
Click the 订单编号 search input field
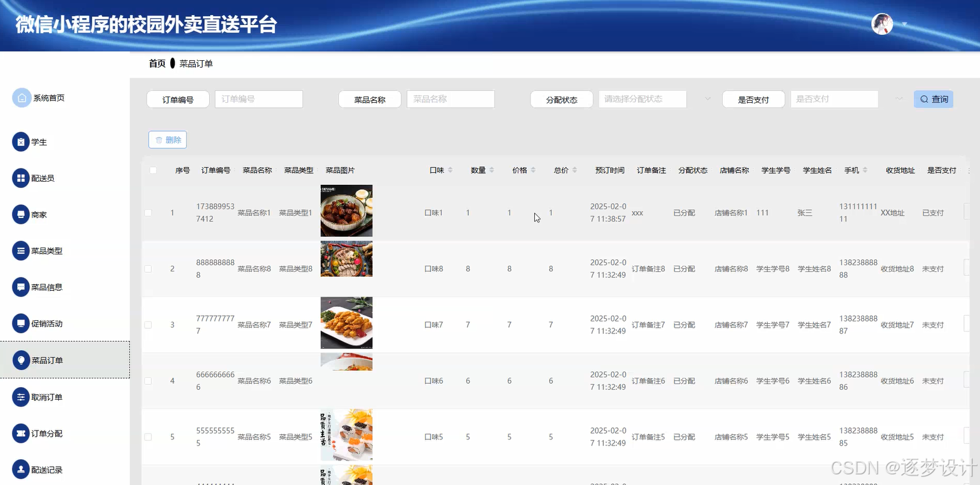pos(259,99)
